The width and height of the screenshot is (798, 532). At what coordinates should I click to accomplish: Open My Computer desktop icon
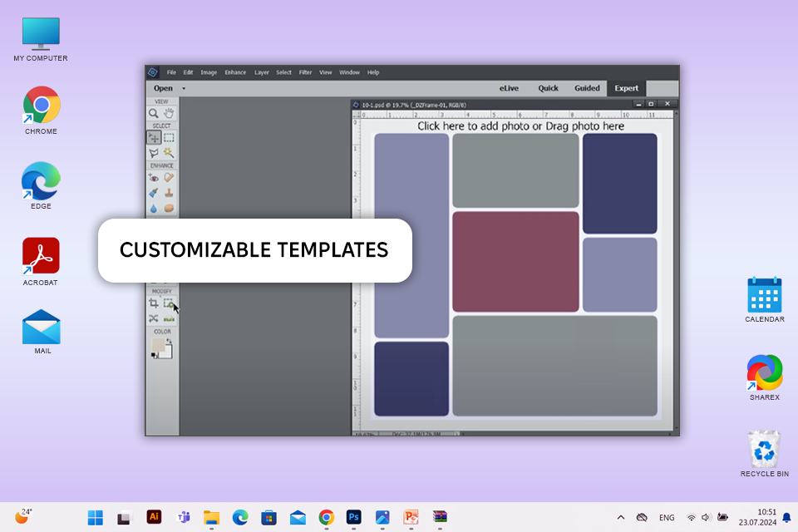[x=41, y=39]
